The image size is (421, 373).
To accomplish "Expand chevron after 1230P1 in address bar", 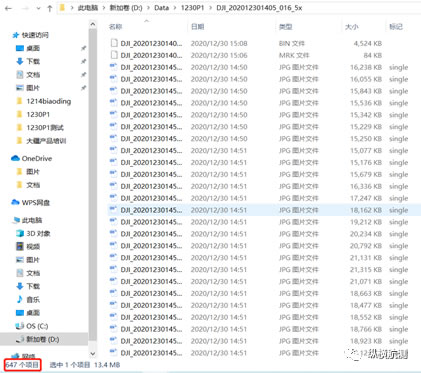I will [x=210, y=8].
